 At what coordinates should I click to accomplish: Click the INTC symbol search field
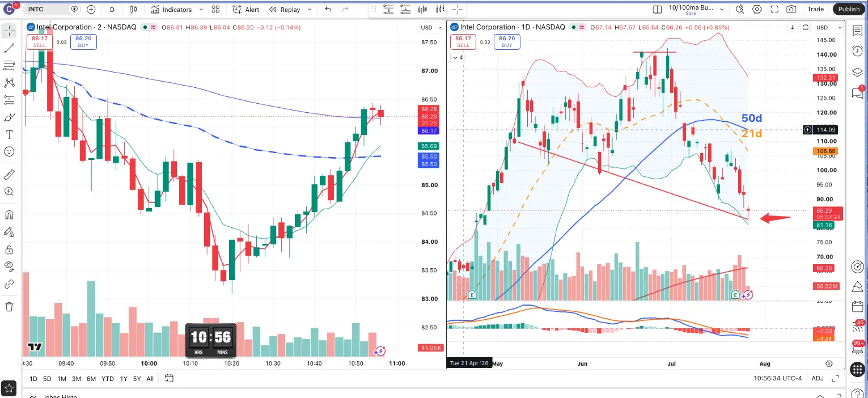[x=53, y=9]
